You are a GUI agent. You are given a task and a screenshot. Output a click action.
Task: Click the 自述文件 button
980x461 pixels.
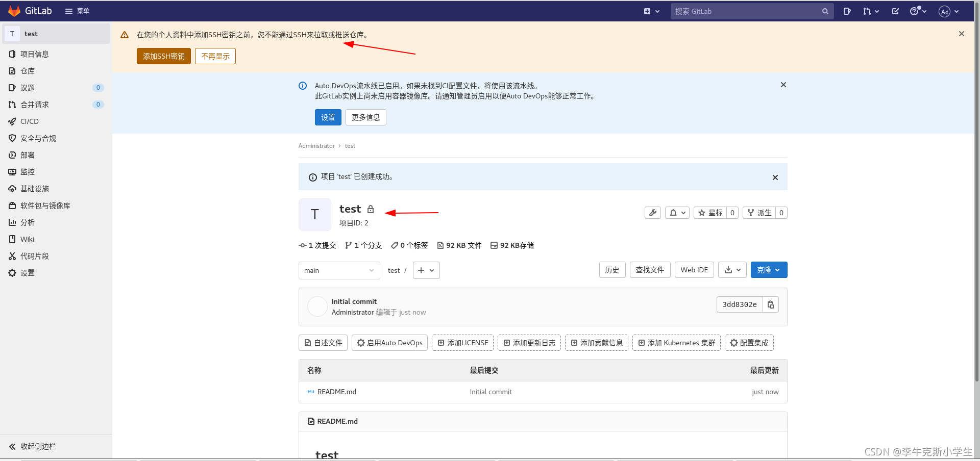pos(323,343)
